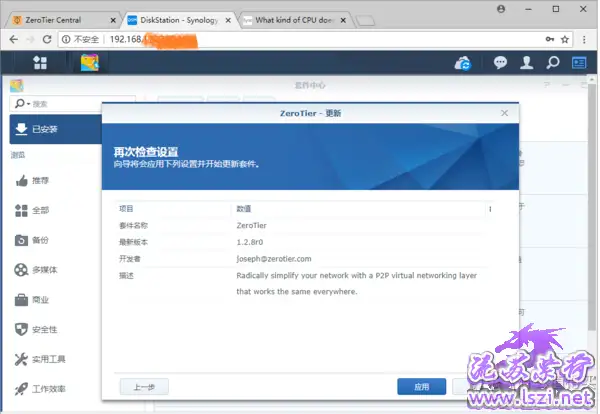Switch to the ZeroTier Central browser tab
This screenshot has width=600, height=414.
click(61, 20)
